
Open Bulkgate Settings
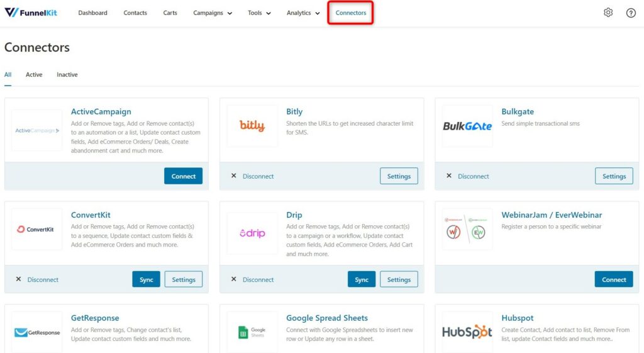point(614,176)
